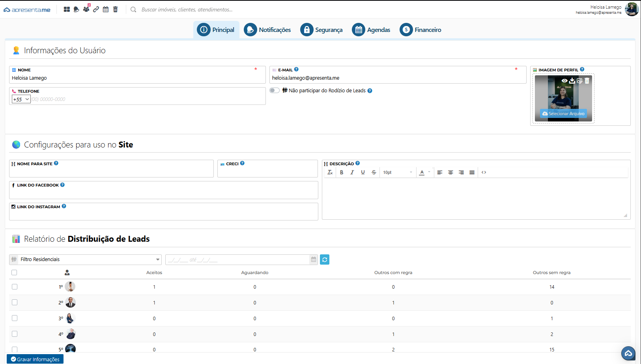
Task: Click the people icon with badge 2
Action: [x=86, y=9]
